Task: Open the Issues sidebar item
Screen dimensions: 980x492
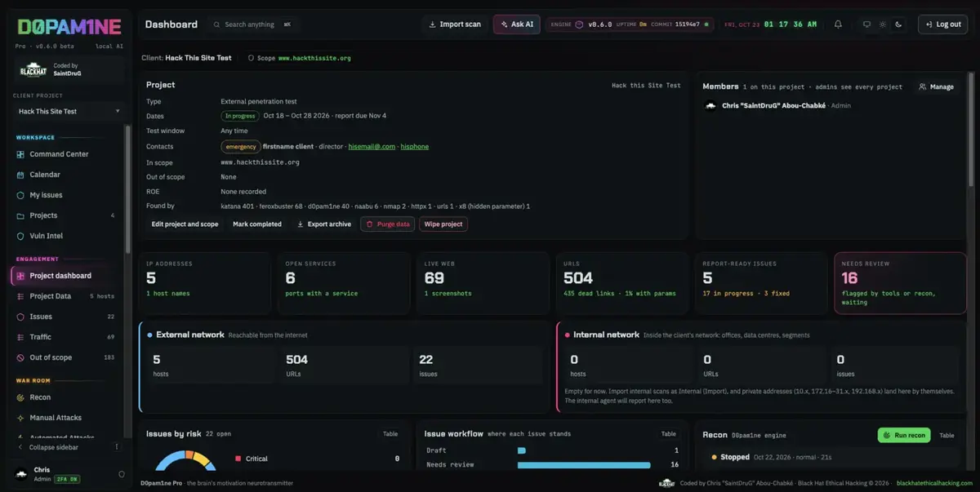Action: (x=65, y=317)
